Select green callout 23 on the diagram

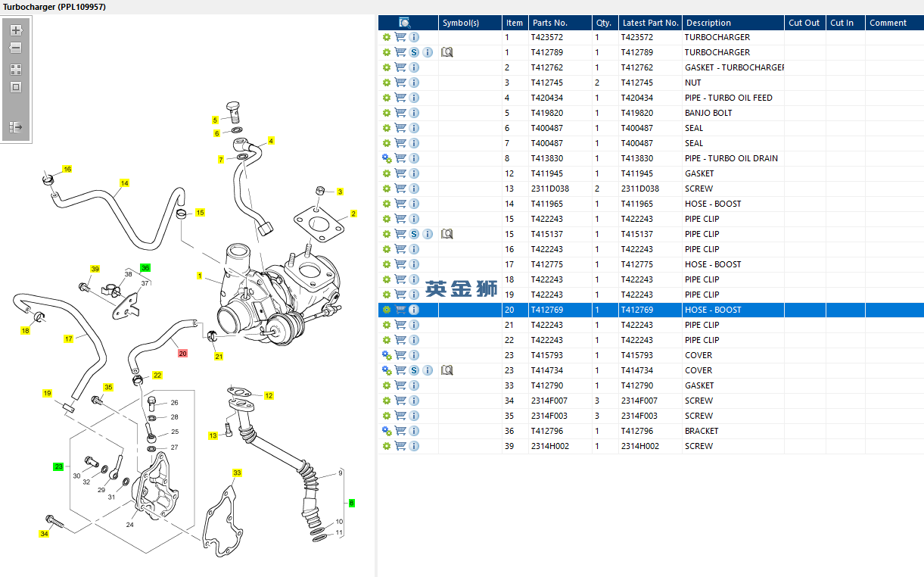click(x=58, y=466)
